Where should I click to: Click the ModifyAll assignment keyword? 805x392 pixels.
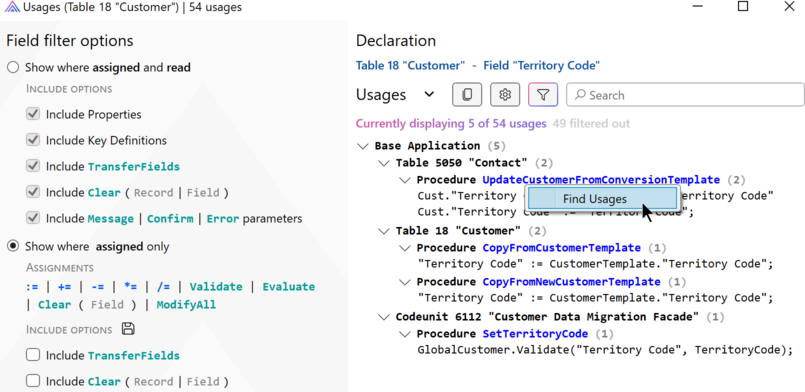186,305
